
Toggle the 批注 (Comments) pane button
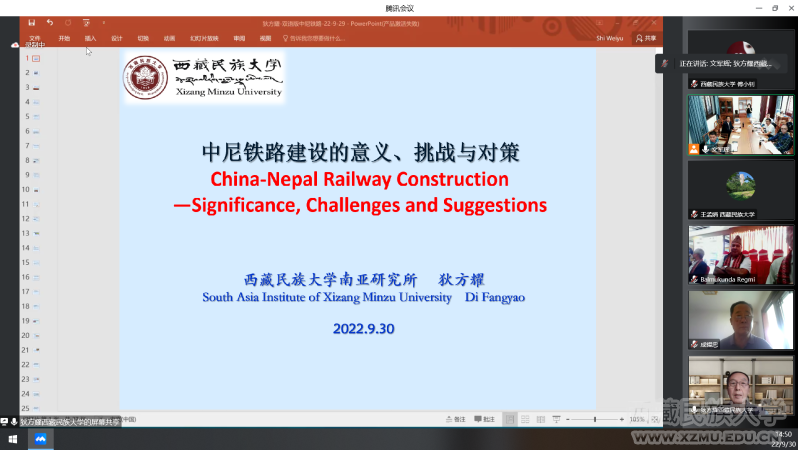click(484, 419)
